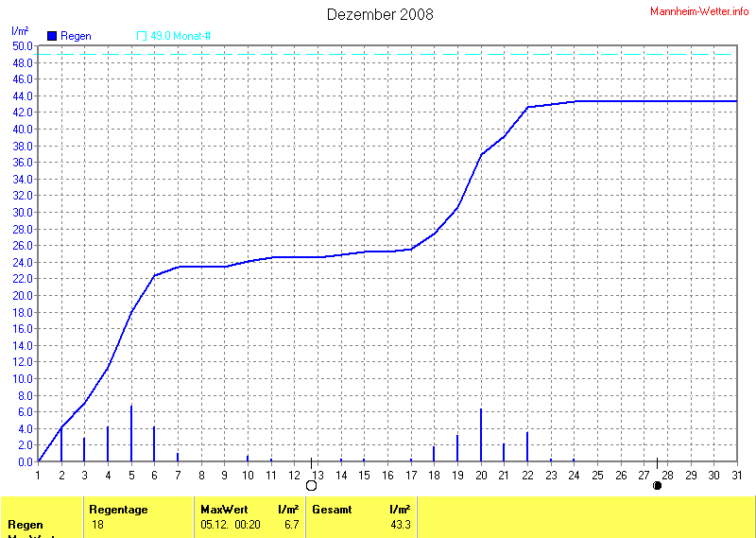Click the full moon symbol below the axis
Image resolution: width=756 pixels, height=538 pixels.
coord(311,485)
